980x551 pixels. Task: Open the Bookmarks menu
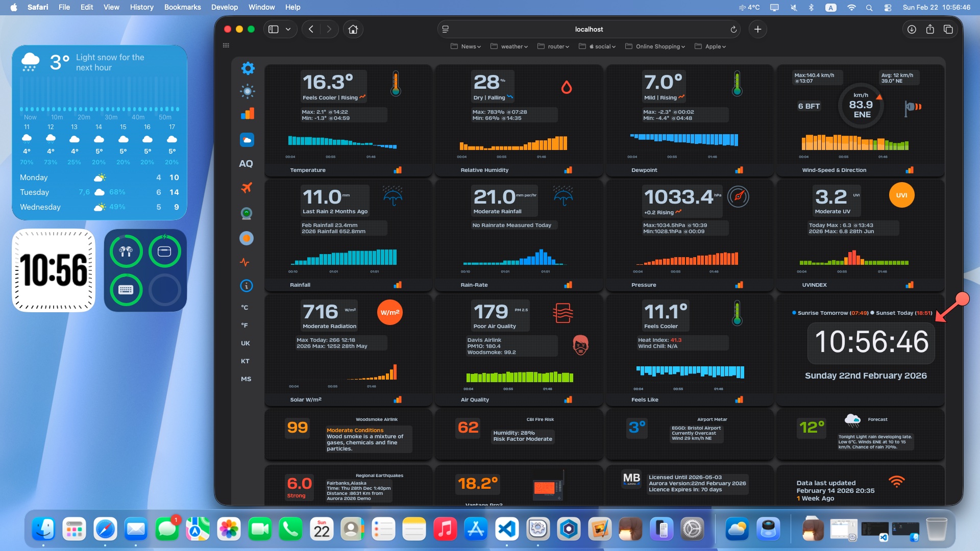[x=182, y=7]
